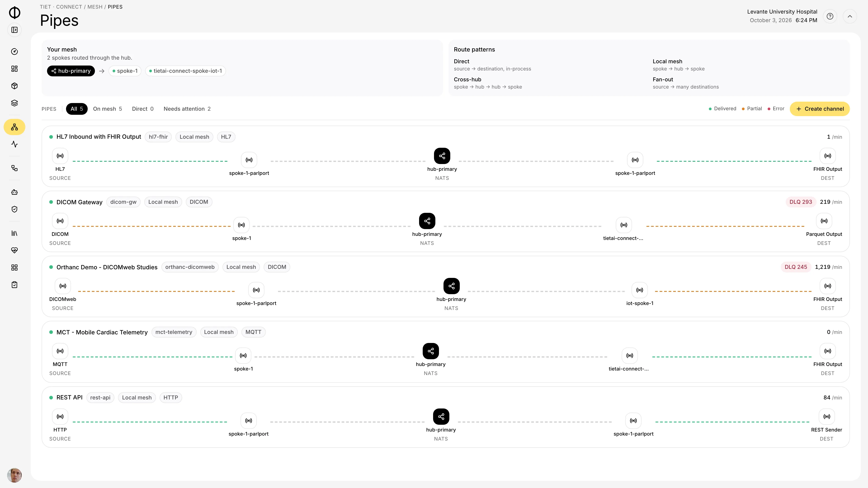The width and height of the screenshot is (868, 488).
Task: Collapse the header with chevron up
Action: 850,16
